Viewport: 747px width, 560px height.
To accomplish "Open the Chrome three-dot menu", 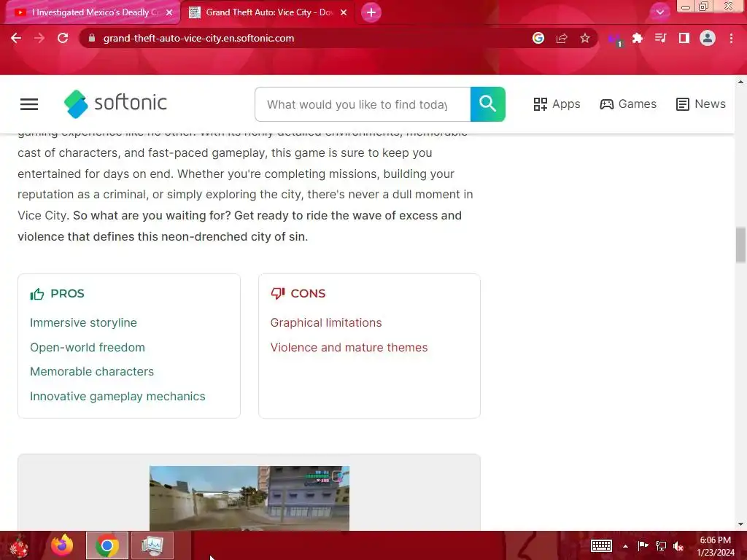I will [x=731, y=38].
